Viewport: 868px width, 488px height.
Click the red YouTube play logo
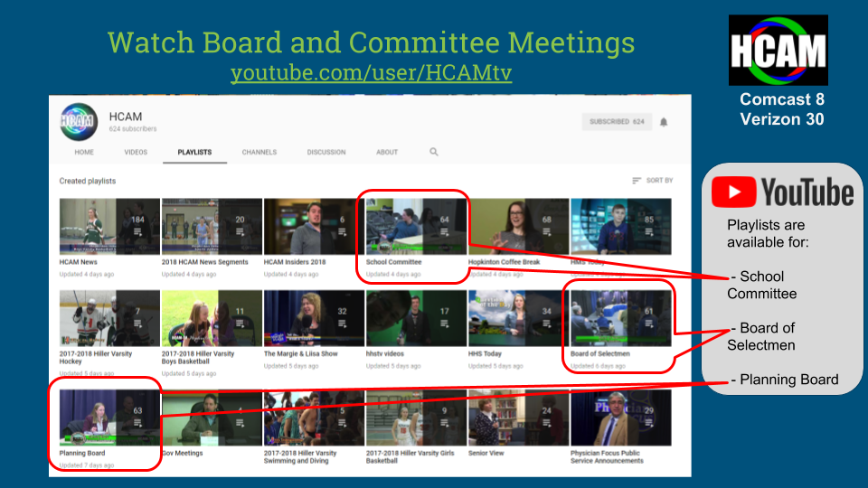coord(734,192)
